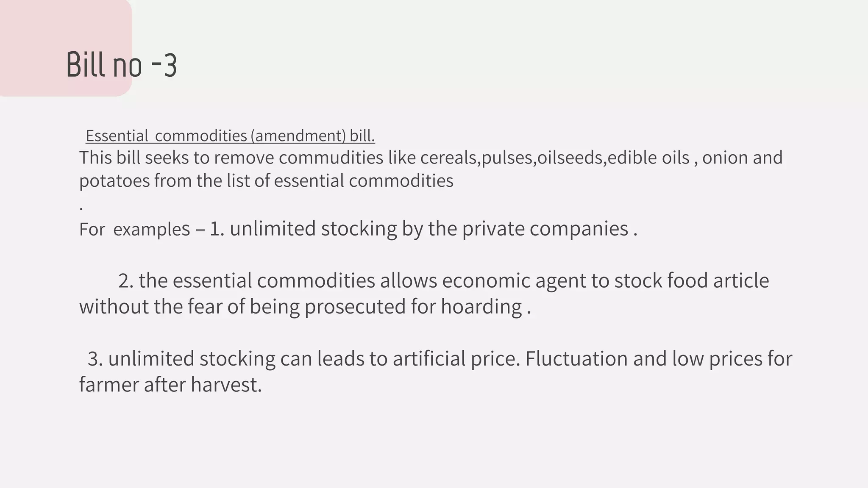Click the lone period below the description
This screenshot has height=488, width=868.
point(81,208)
